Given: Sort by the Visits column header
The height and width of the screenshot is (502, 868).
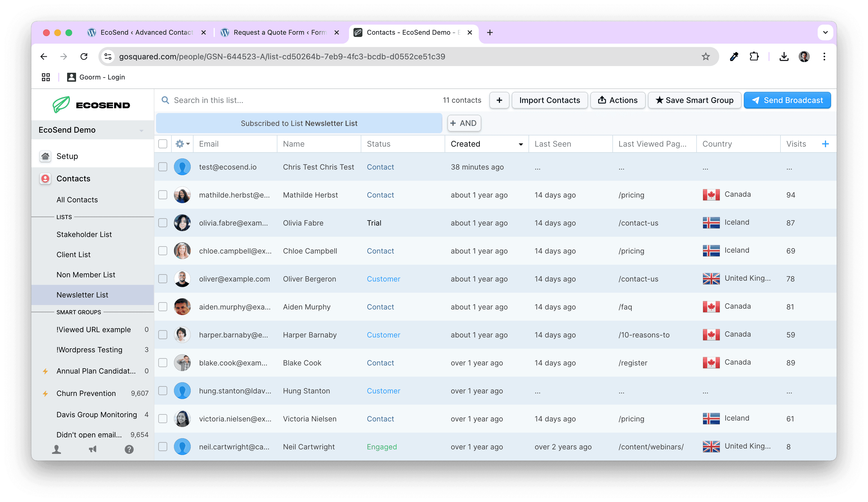Looking at the screenshot, I should [x=796, y=144].
